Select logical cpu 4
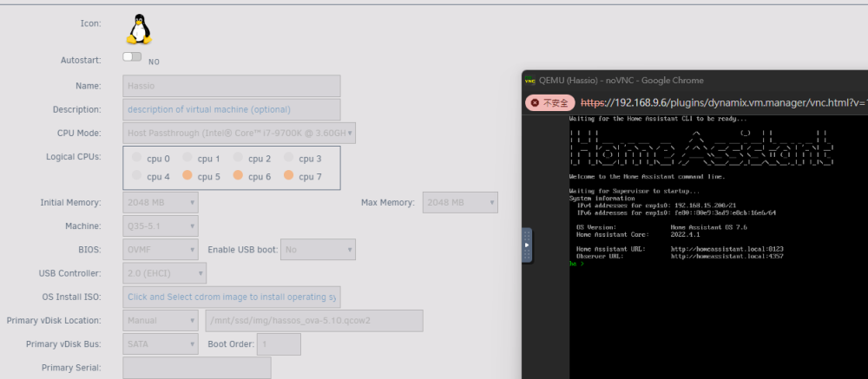The width and height of the screenshot is (868, 379). (137, 175)
